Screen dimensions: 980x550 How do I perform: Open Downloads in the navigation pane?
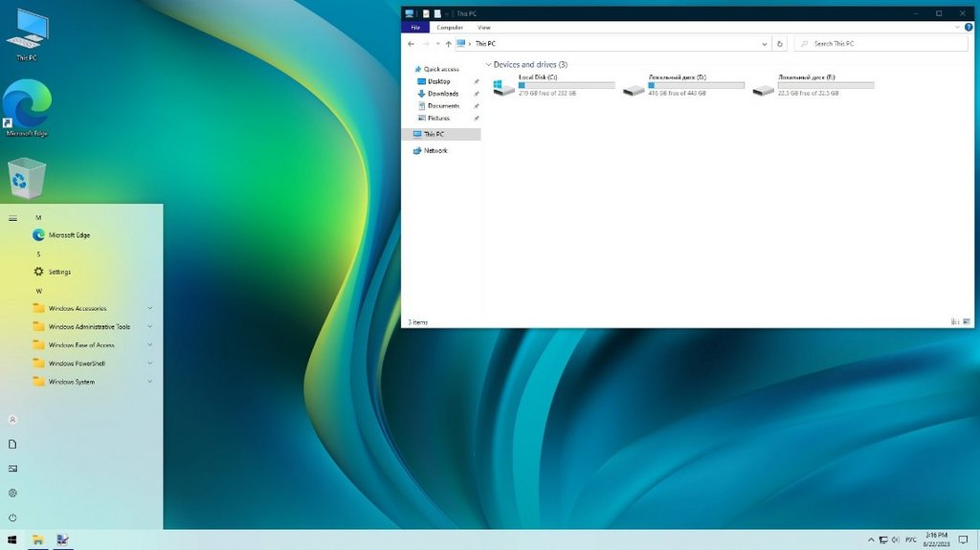pos(443,94)
